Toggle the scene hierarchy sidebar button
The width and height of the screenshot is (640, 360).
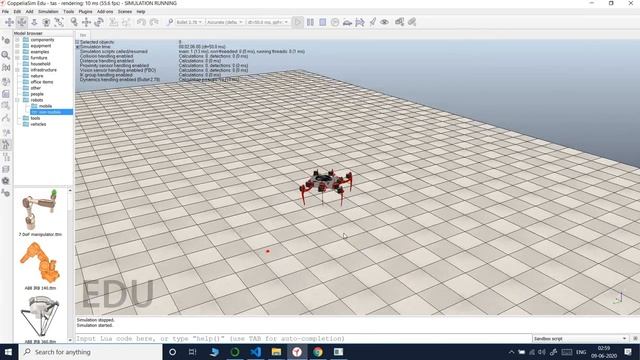click(6, 157)
